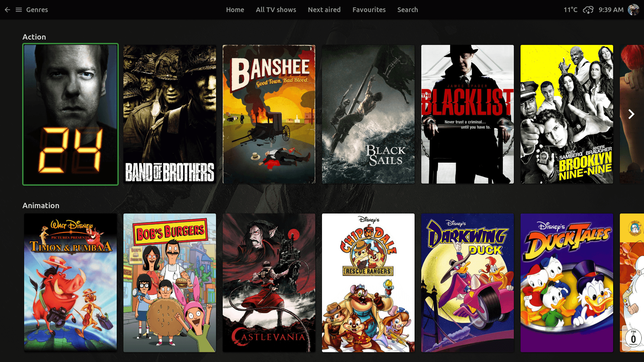Click the back arrow icon
Image resolution: width=644 pixels, height=362 pixels.
point(7,10)
